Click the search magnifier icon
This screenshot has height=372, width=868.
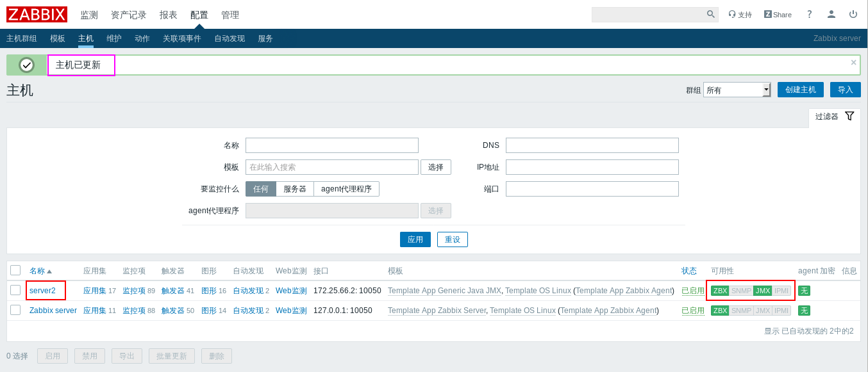coord(711,14)
